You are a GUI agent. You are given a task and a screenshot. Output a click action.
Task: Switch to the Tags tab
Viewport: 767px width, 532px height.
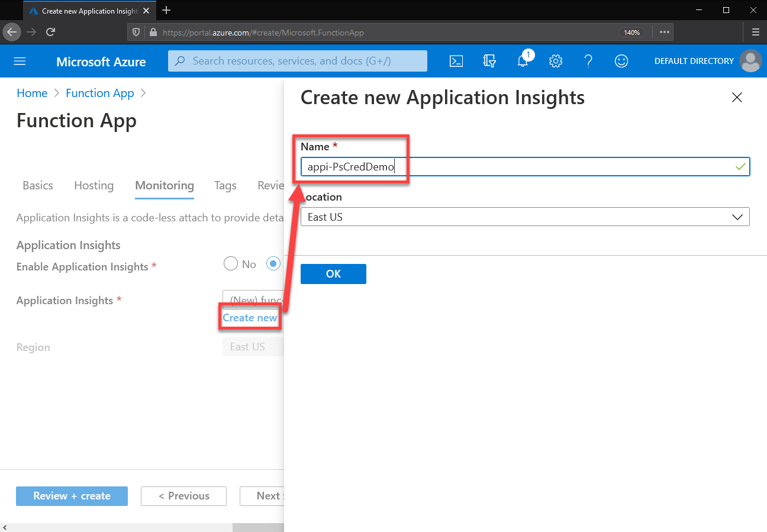click(x=225, y=185)
